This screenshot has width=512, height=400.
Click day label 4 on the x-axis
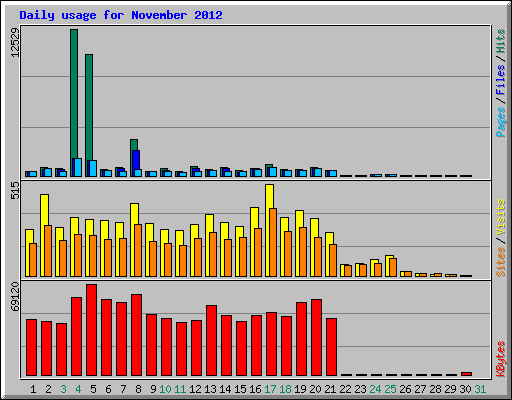pyautogui.click(x=78, y=389)
